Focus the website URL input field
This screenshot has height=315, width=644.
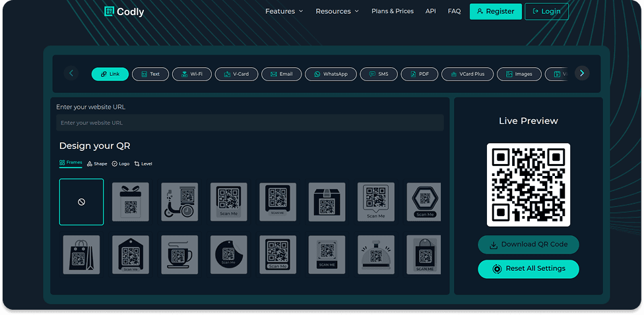coord(250,123)
